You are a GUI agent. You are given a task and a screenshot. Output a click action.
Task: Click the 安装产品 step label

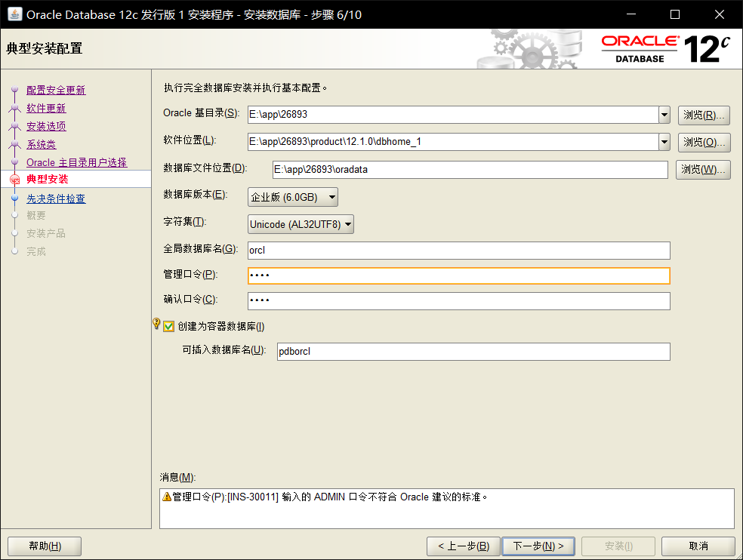point(46,233)
